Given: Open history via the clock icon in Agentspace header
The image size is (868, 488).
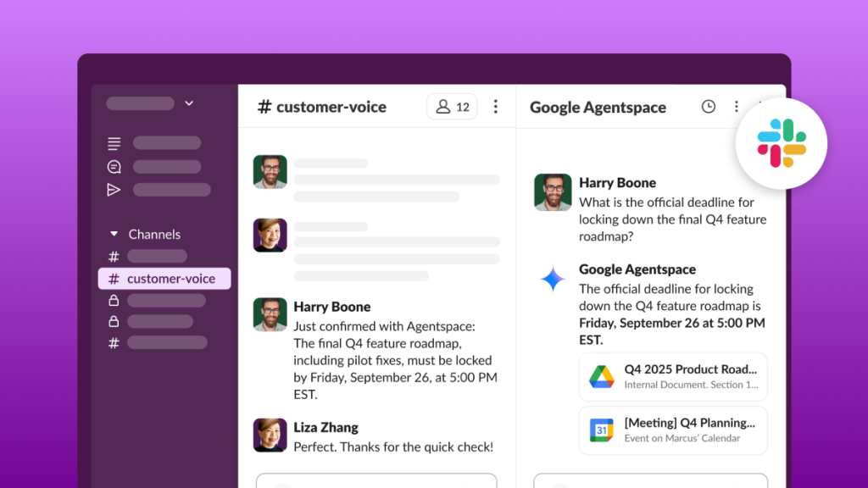Looking at the screenshot, I should 708,107.
